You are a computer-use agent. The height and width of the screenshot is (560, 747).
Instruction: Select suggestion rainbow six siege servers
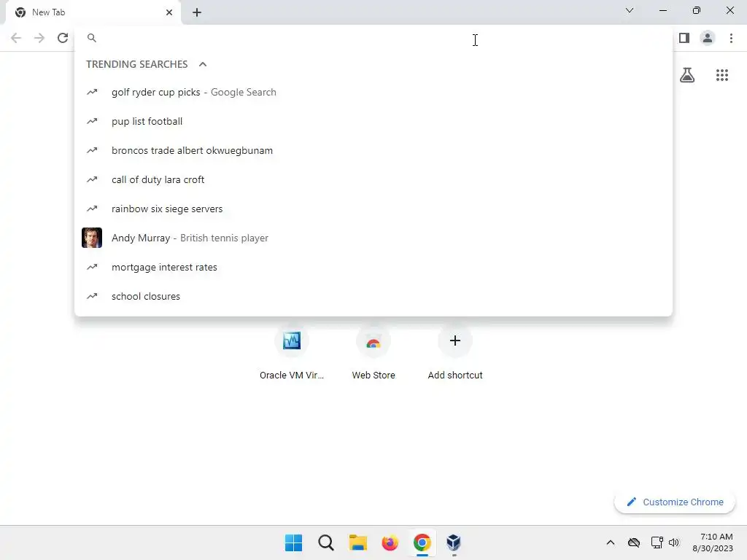(373, 209)
